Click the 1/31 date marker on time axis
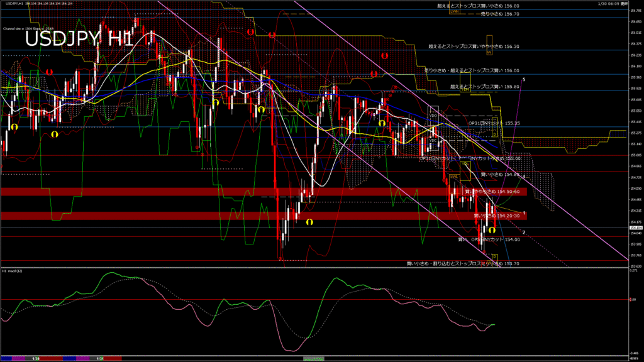 100,358
